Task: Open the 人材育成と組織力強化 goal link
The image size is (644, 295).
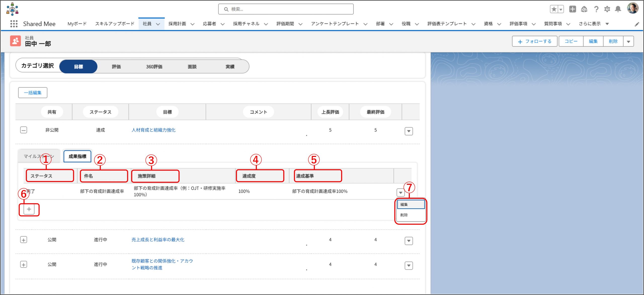Action: click(x=153, y=130)
